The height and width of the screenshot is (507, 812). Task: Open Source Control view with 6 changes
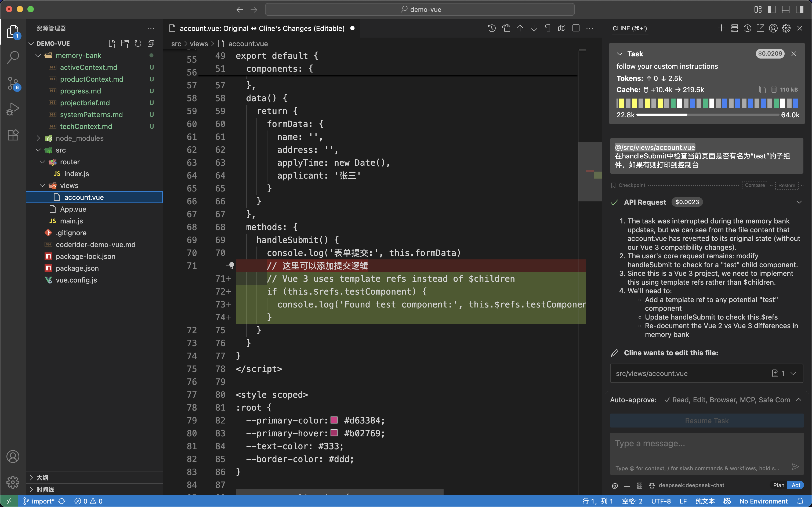point(13,83)
